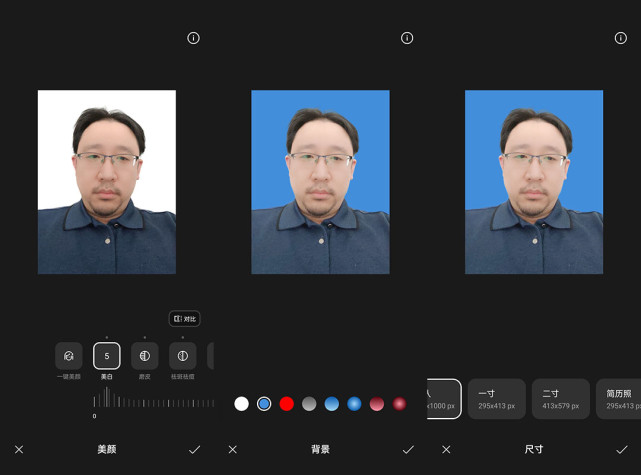Pick the white background swatch

(242, 404)
